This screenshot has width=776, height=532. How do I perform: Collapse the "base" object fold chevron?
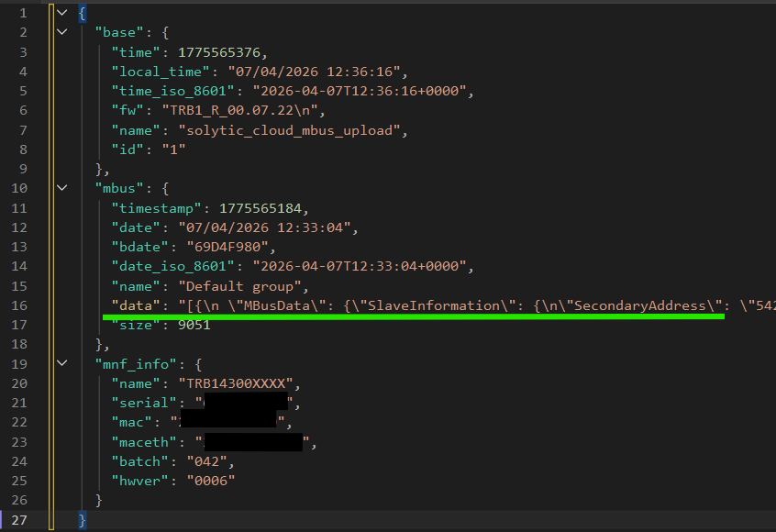61,32
